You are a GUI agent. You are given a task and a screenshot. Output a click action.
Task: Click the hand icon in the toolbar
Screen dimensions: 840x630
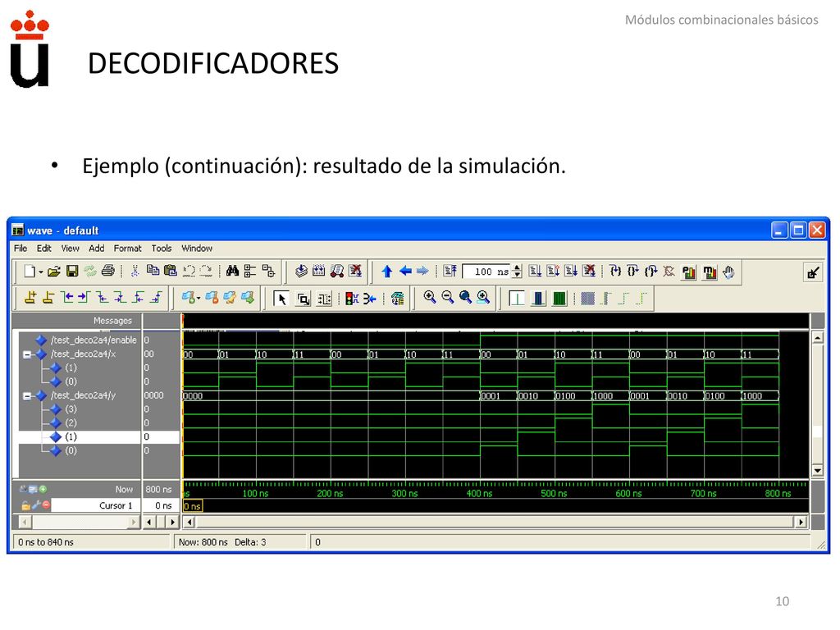pos(728,272)
